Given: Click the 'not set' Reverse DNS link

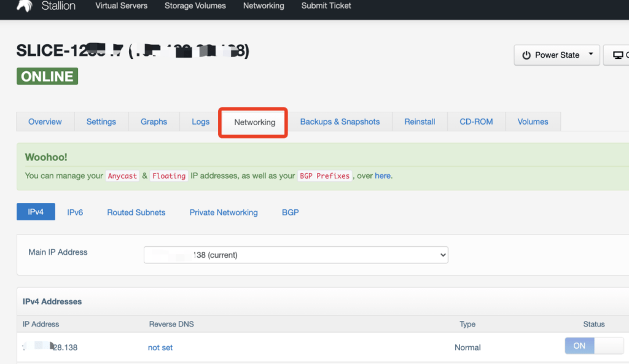Looking at the screenshot, I should pos(160,347).
